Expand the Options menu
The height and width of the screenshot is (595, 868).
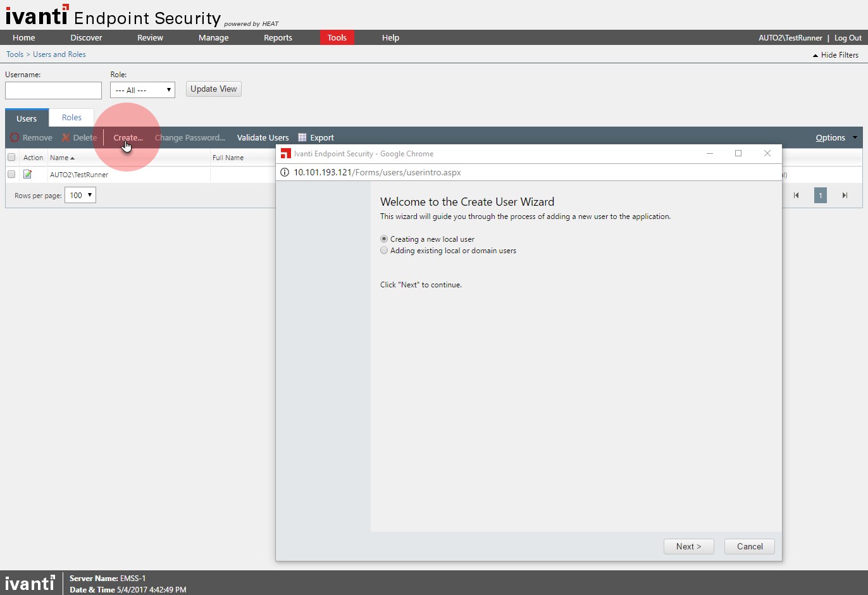pyautogui.click(x=836, y=137)
